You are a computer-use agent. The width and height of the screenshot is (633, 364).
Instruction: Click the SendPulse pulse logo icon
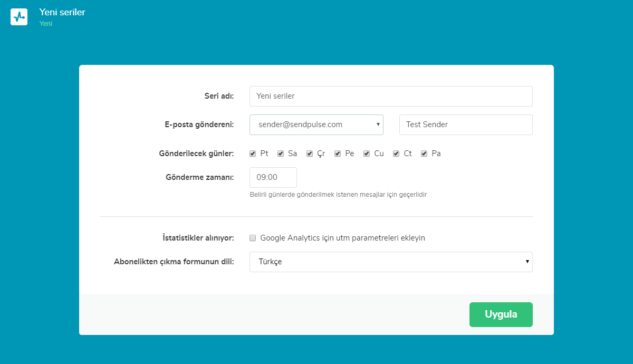point(19,17)
